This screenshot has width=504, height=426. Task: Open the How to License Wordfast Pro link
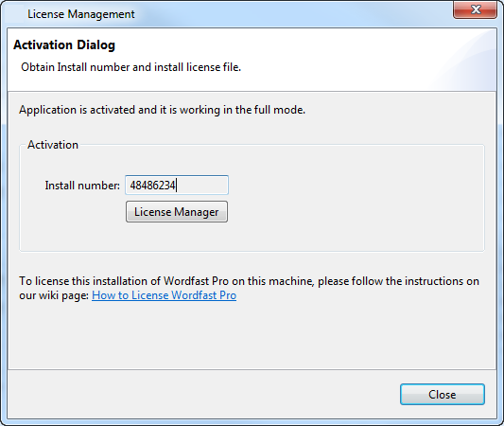pyautogui.click(x=164, y=295)
